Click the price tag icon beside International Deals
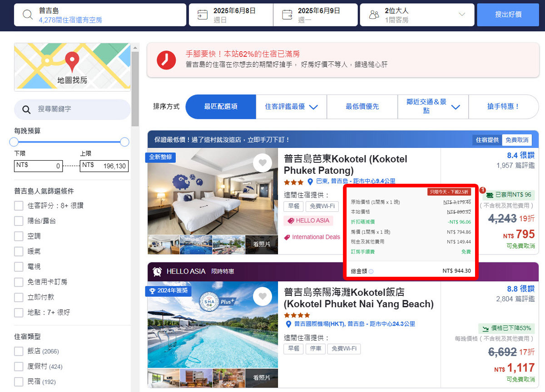 (x=287, y=237)
